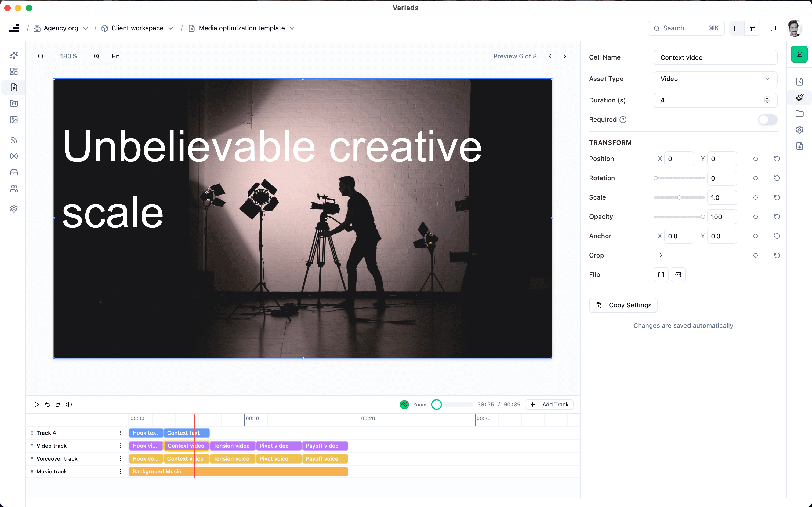Viewport: 812px width, 507px height.
Task: Flip the video horizontally
Action: click(661, 274)
